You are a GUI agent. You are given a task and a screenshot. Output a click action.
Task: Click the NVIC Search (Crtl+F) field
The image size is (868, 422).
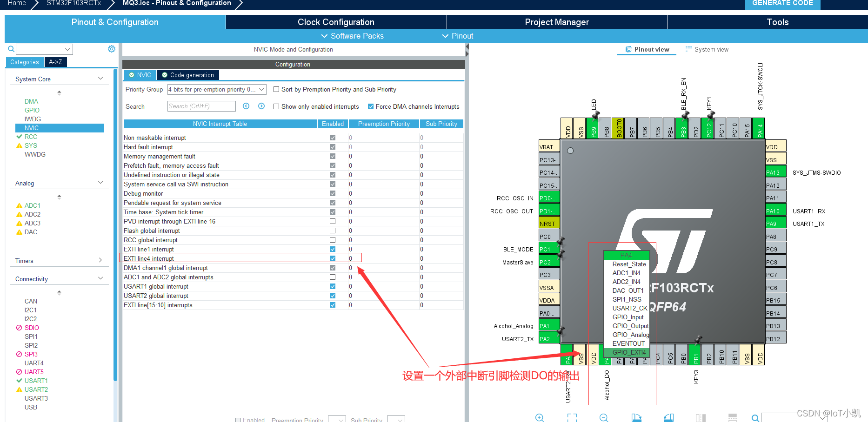coord(201,106)
